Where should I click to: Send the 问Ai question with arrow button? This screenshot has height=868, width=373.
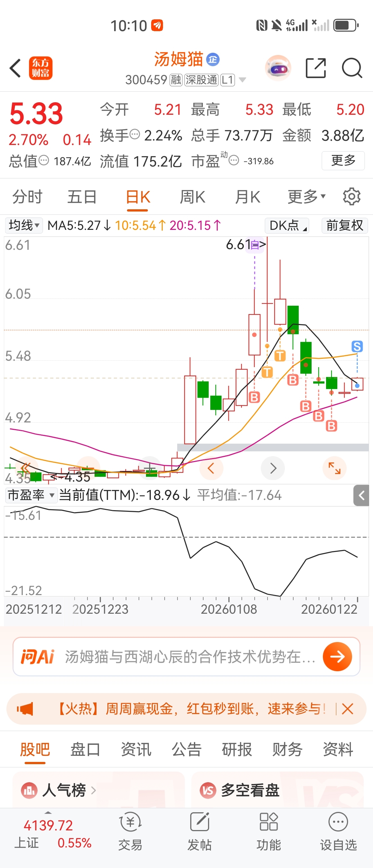[x=337, y=656]
